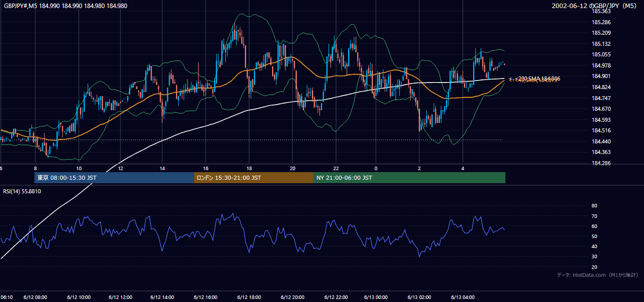Viewport: 644px width, 302px height.
Task: Click price level 184.978 on the axis
Action: tap(601, 65)
